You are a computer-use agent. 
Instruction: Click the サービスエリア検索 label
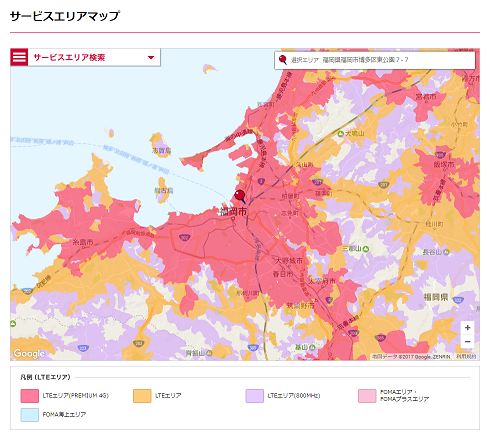69,58
